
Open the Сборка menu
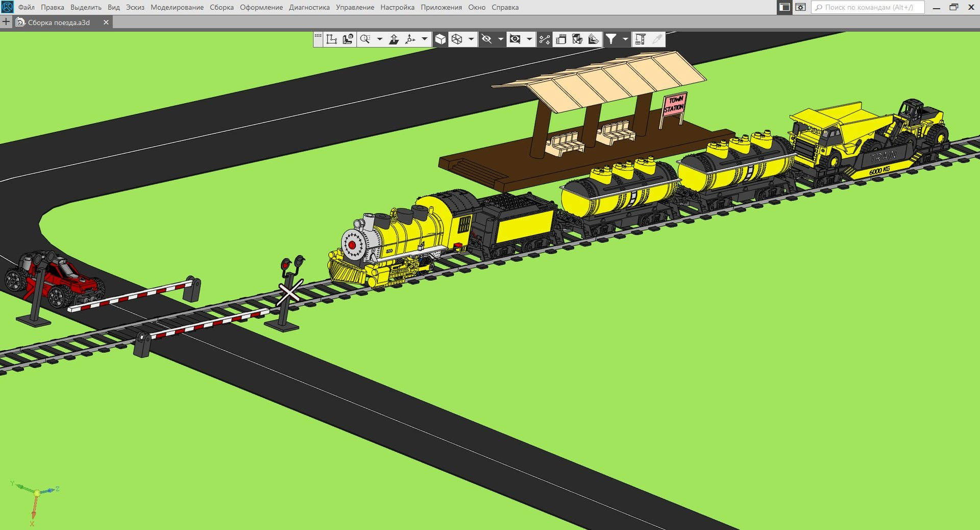[x=222, y=7]
